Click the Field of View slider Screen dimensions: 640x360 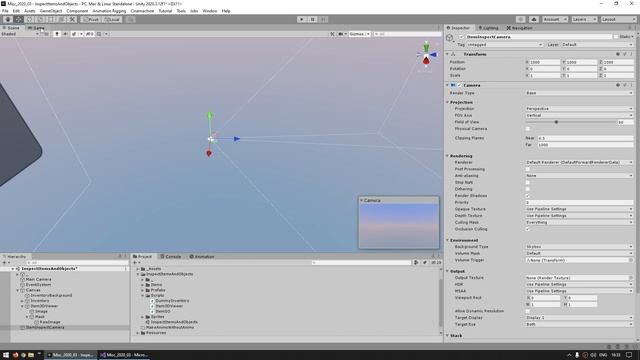pyautogui.click(x=570, y=122)
